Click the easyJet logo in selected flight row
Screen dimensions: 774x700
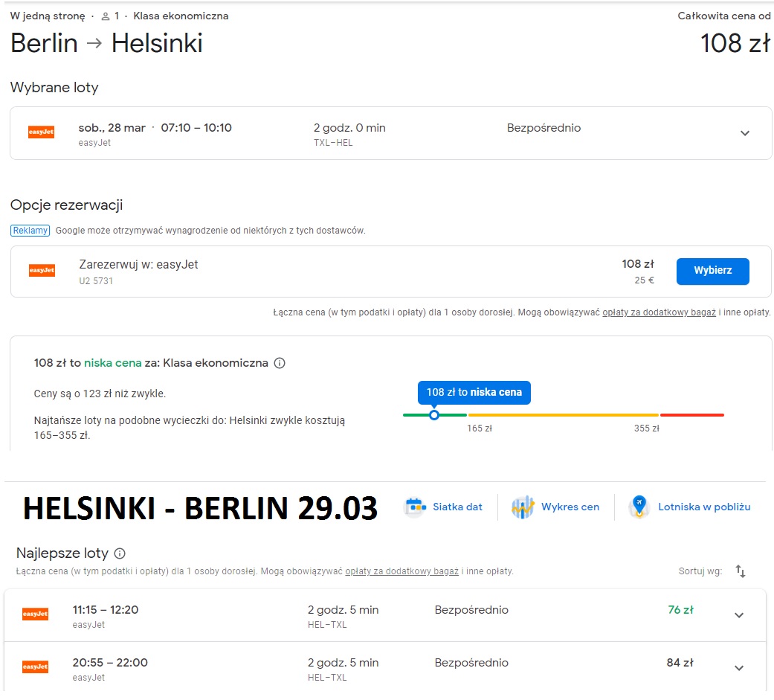[41, 132]
